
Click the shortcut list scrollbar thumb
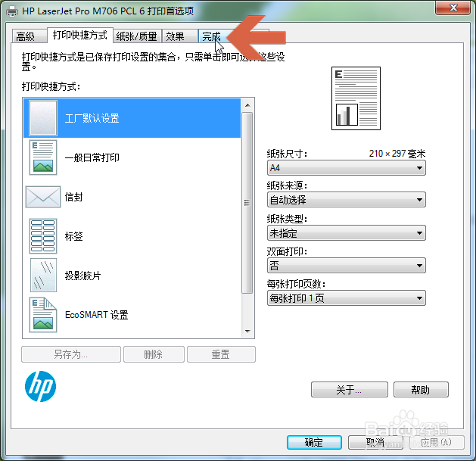coord(247,203)
